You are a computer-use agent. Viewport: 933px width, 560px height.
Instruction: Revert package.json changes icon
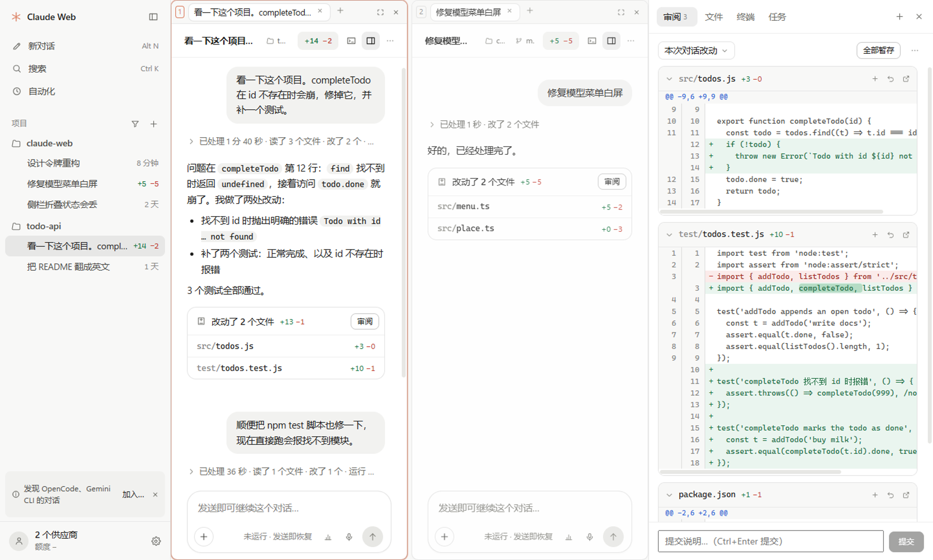(891, 495)
